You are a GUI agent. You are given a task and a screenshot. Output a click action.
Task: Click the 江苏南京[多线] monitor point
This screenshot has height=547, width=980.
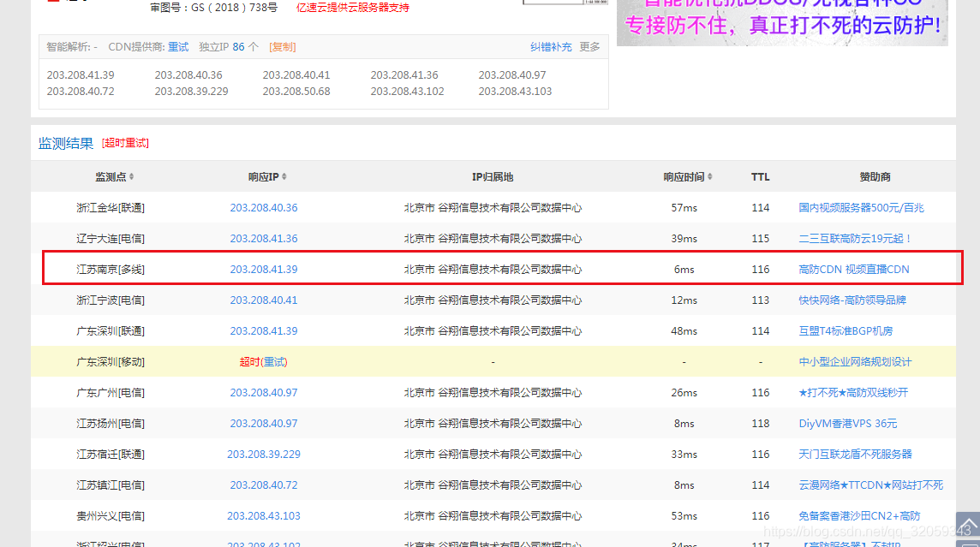click(x=111, y=269)
